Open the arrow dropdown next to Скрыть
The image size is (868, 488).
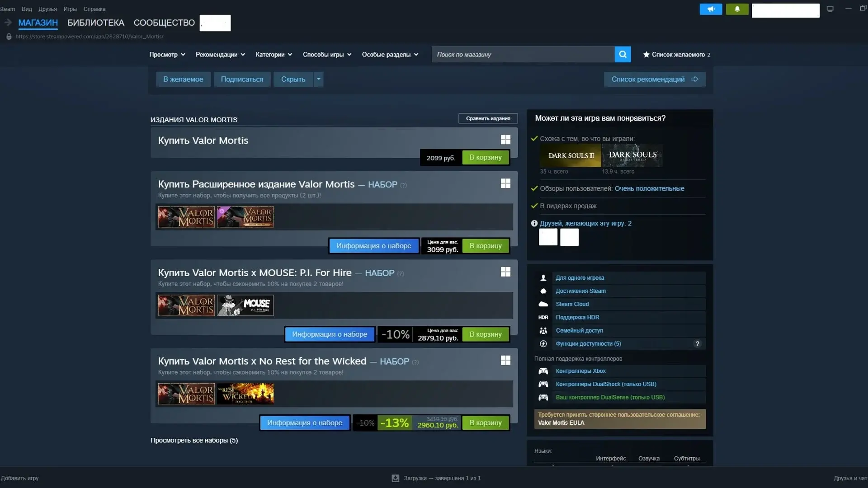[x=318, y=79]
